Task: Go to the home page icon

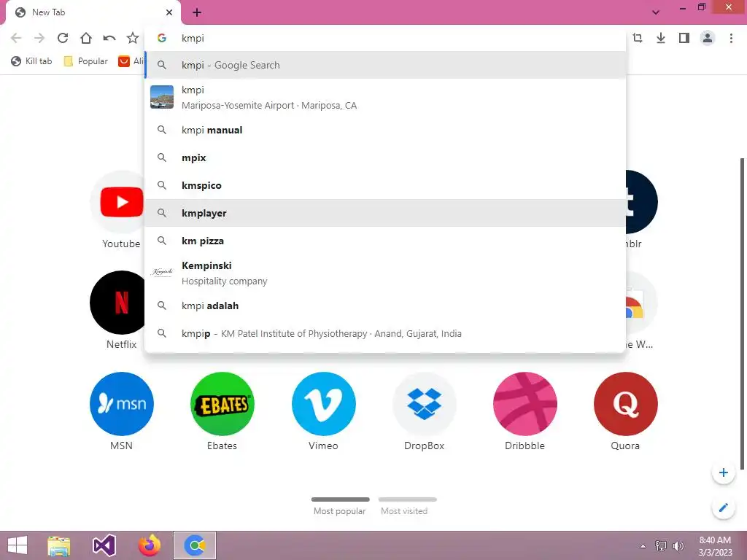Action: (x=86, y=38)
